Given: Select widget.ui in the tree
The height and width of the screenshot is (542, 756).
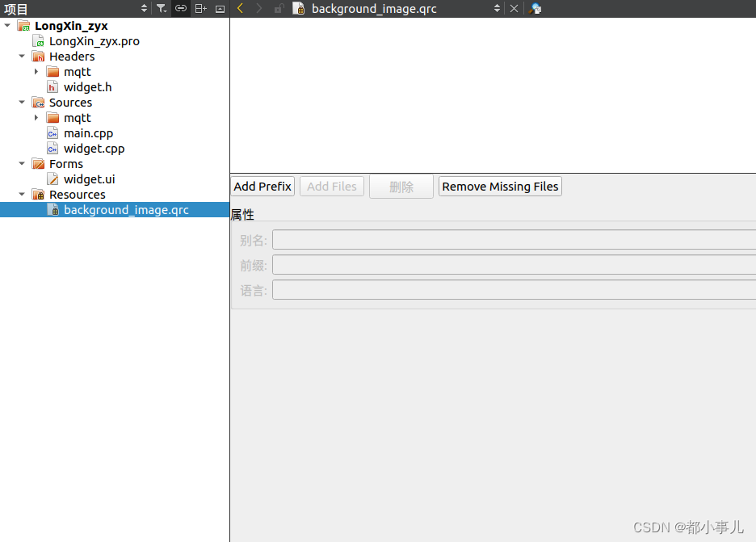Looking at the screenshot, I should (89, 179).
